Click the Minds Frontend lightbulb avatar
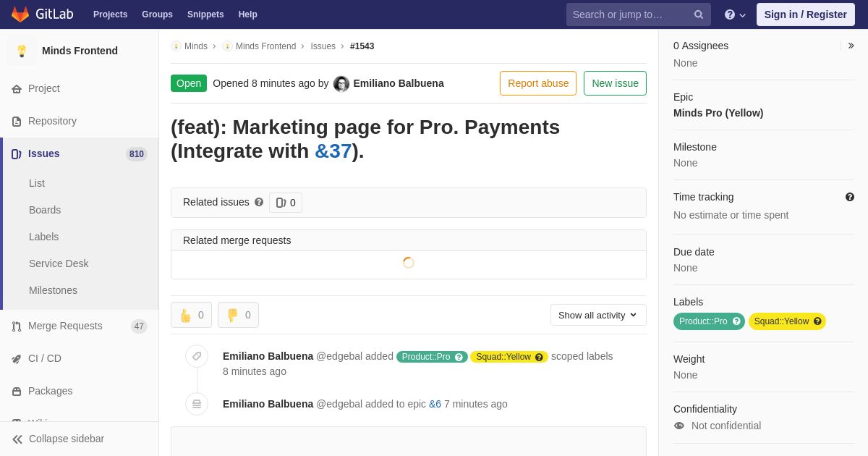Screen dimensions: 868x456 [x=22, y=51]
